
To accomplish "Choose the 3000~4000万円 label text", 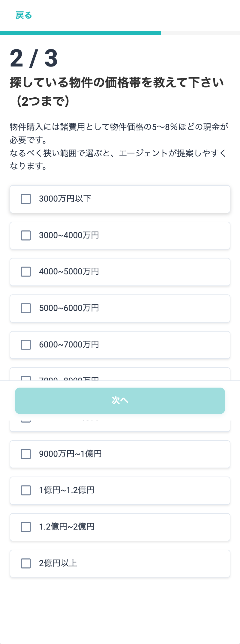I will 69,235.
